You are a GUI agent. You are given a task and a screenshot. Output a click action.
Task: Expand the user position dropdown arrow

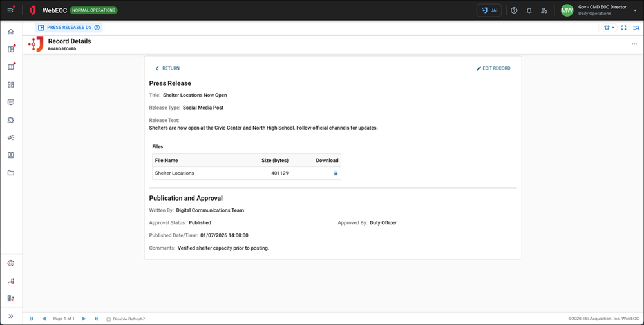click(x=635, y=10)
